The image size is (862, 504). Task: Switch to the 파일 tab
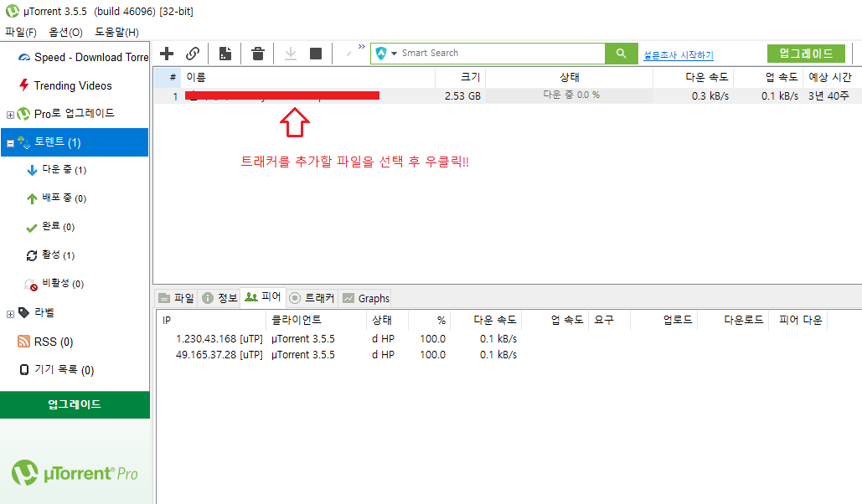point(176,298)
